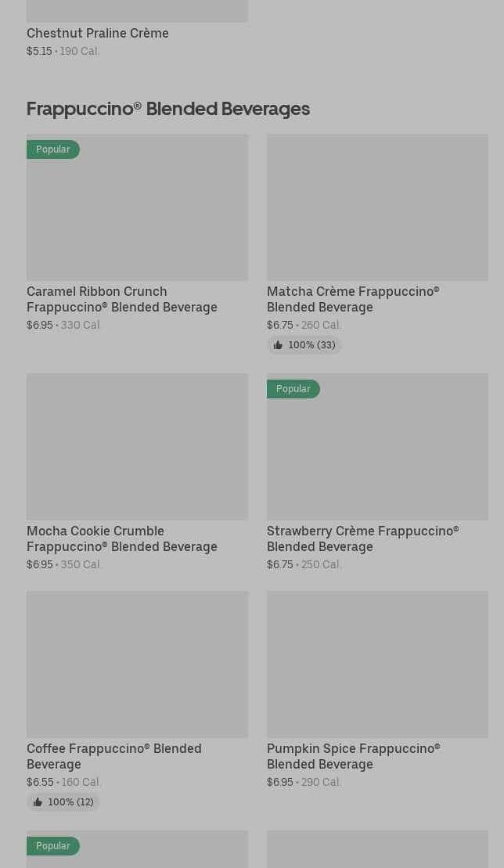
Task: Select Matcha Crème Frappuccino title text
Action: (x=352, y=299)
